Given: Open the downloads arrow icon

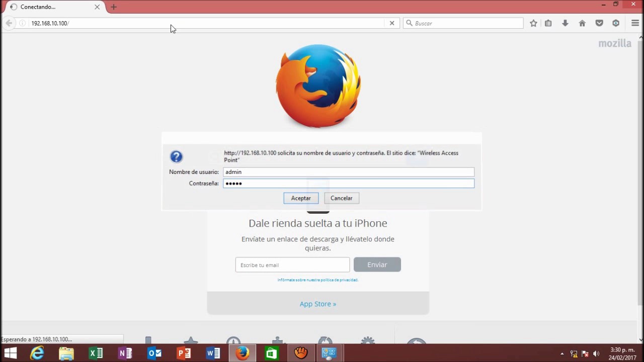Looking at the screenshot, I should (x=565, y=23).
